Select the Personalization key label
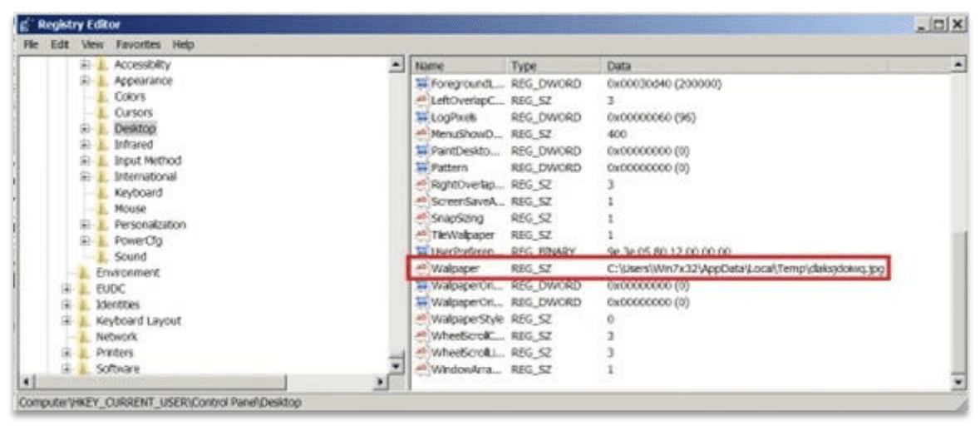980x426 pixels. 150,225
